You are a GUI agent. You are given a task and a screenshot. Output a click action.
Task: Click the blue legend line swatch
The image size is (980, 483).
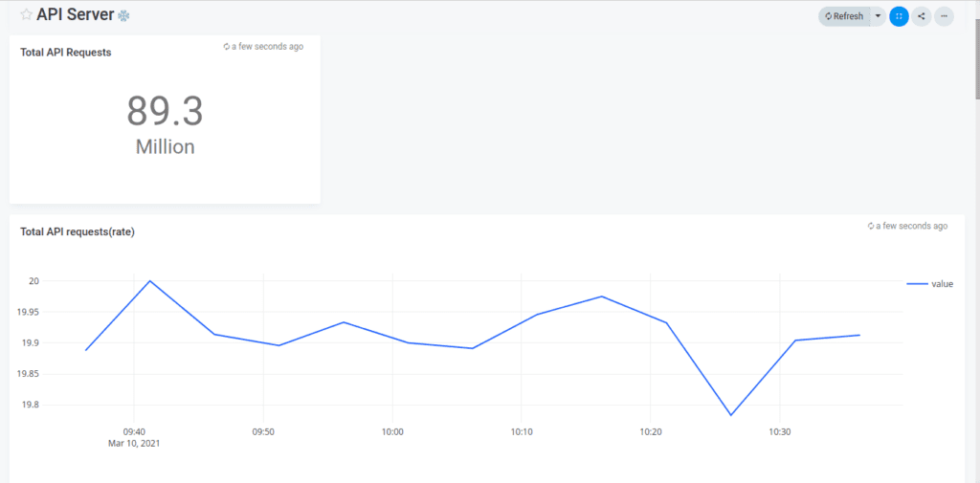pos(917,284)
